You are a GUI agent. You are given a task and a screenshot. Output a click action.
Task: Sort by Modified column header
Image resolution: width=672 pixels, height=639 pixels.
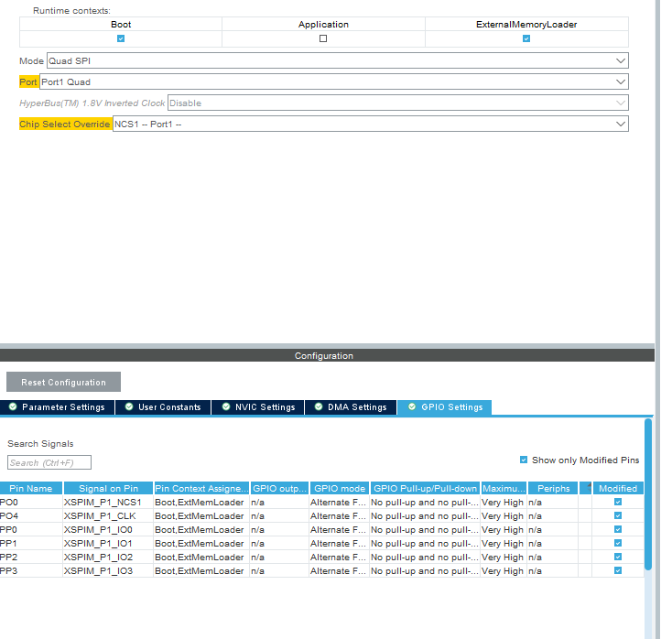pos(618,488)
